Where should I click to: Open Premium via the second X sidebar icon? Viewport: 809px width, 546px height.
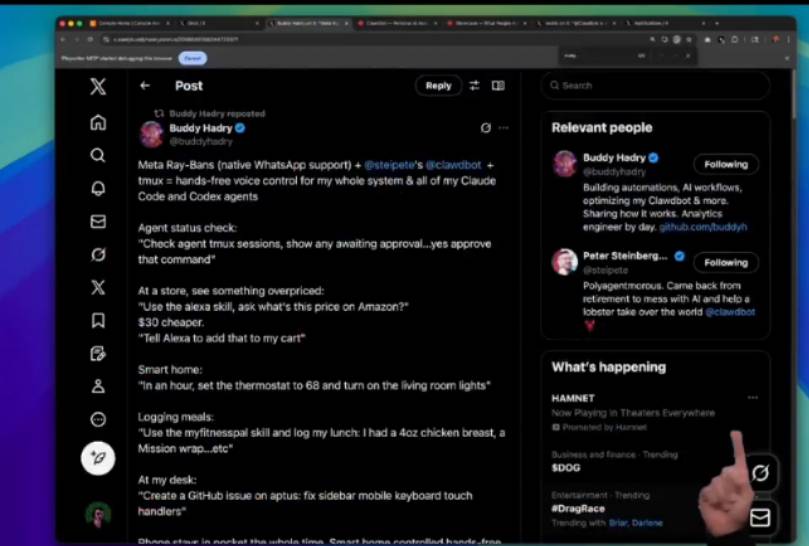tap(98, 287)
